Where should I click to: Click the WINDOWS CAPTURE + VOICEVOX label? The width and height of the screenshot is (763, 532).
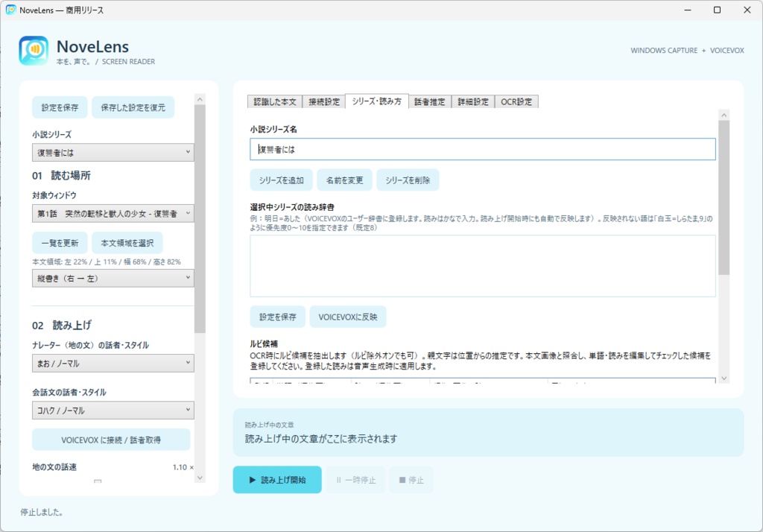coord(687,51)
